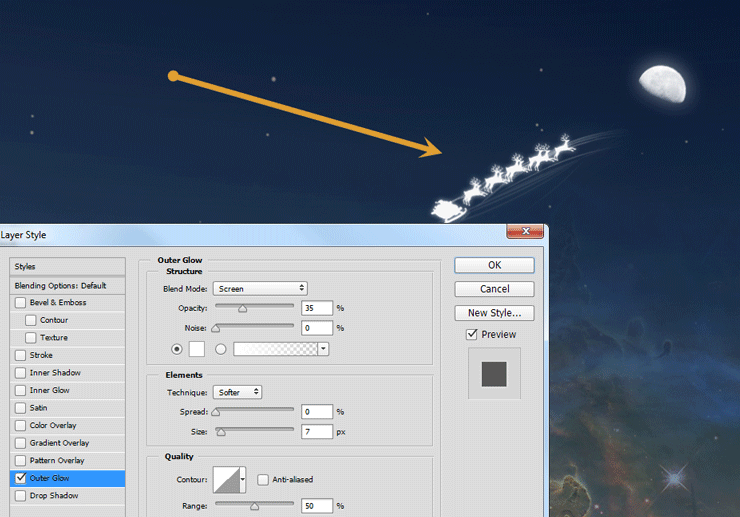This screenshot has width=740, height=517.
Task: Close the Layer Style dialog
Action: tap(525, 232)
